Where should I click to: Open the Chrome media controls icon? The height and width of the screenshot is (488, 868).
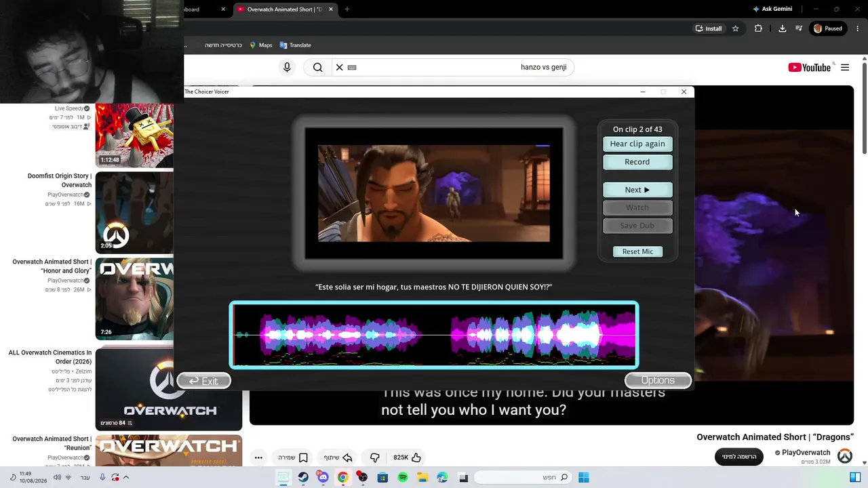tap(799, 28)
